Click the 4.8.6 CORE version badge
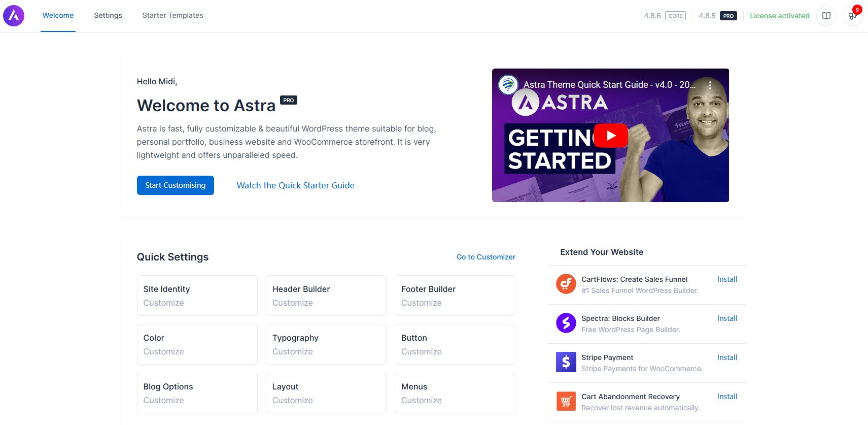 click(x=665, y=16)
